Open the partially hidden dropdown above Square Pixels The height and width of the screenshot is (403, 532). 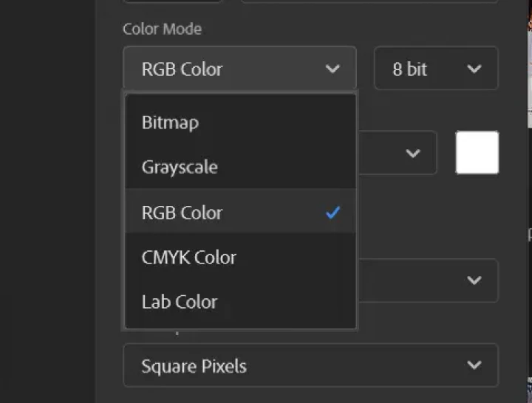(427, 280)
